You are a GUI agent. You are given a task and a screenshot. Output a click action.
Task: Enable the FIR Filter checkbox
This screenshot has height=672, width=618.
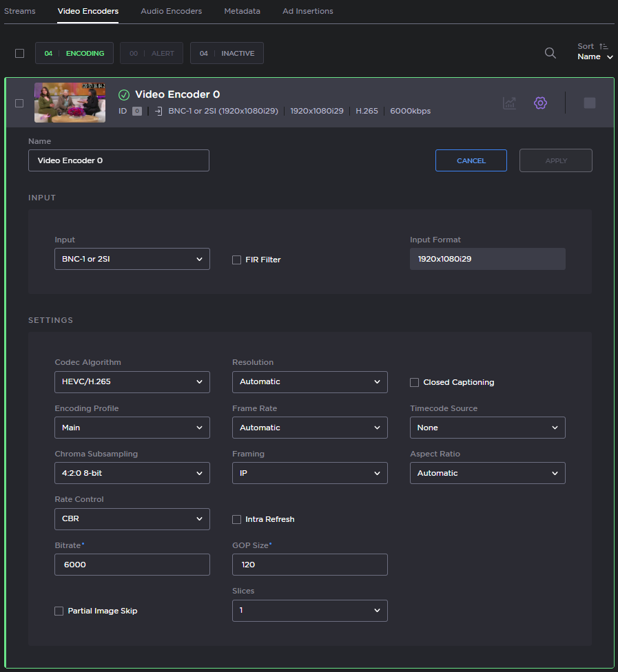click(237, 260)
